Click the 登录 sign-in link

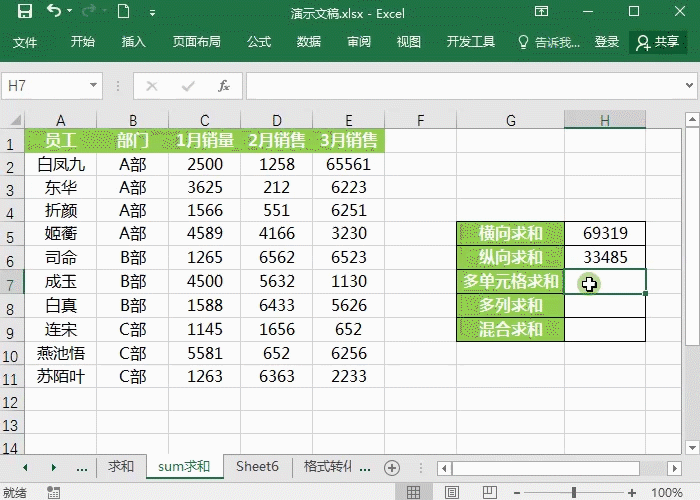coord(607,42)
